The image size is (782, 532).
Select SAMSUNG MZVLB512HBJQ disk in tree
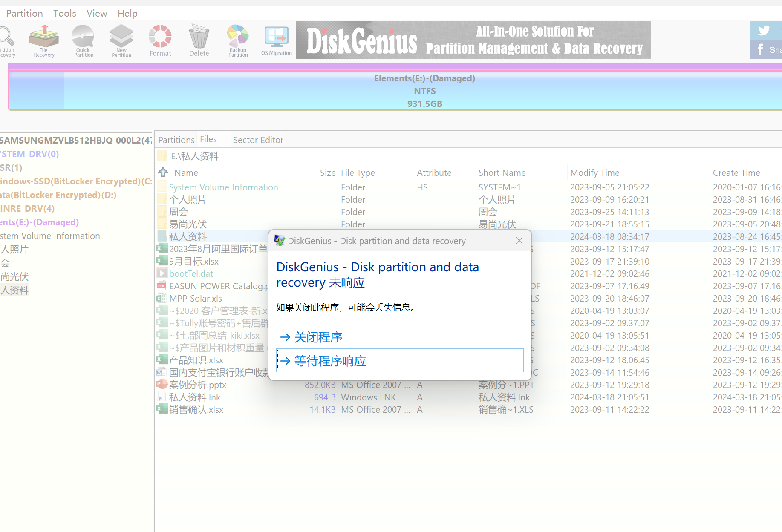pyautogui.click(x=75, y=140)
